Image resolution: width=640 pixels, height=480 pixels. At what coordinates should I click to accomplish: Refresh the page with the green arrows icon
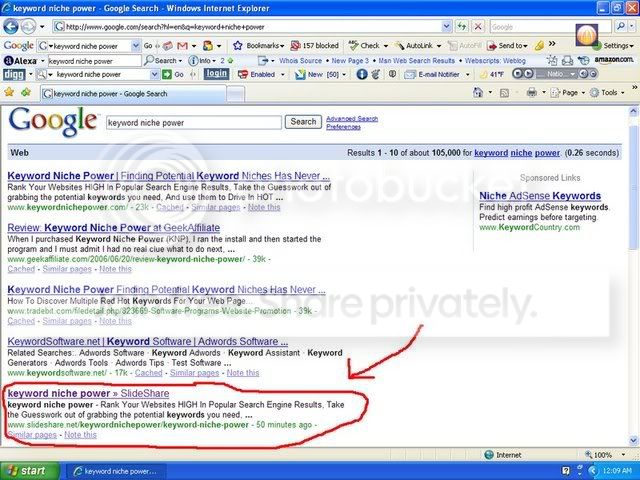[462, 27]
